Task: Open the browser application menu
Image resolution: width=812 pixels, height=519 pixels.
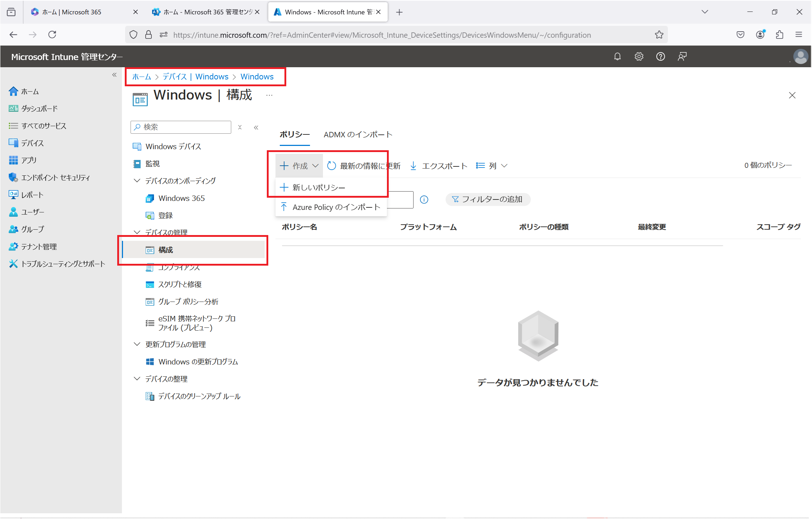Action: coord(798,35)
